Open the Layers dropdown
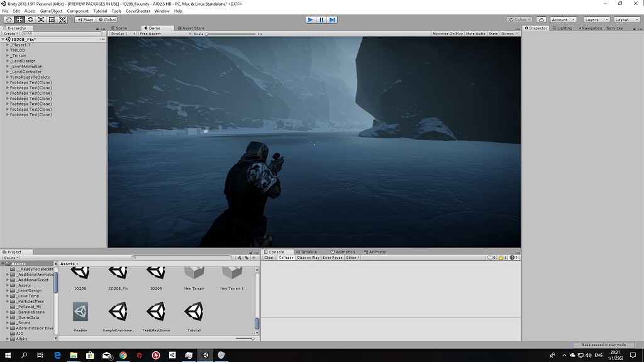 (x=596, y=19)
